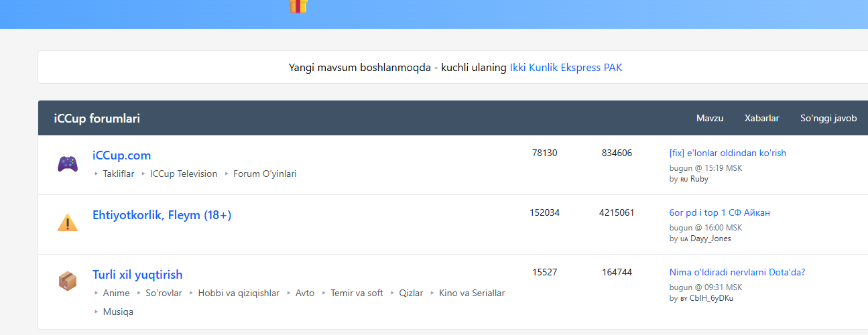Viewport: 868px width, 335px height.
Task: Click the So'nggi javob column header
Action: 828,118
